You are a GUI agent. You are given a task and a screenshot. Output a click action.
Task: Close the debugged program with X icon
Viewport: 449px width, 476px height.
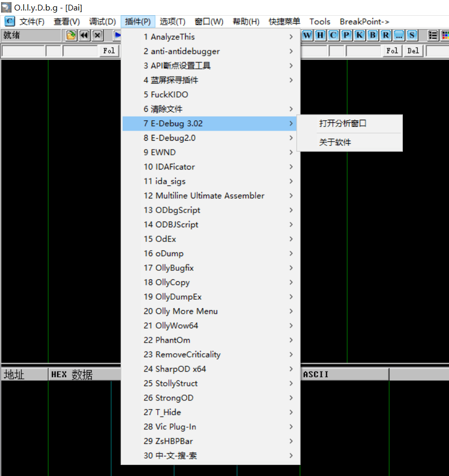point(98,36)
